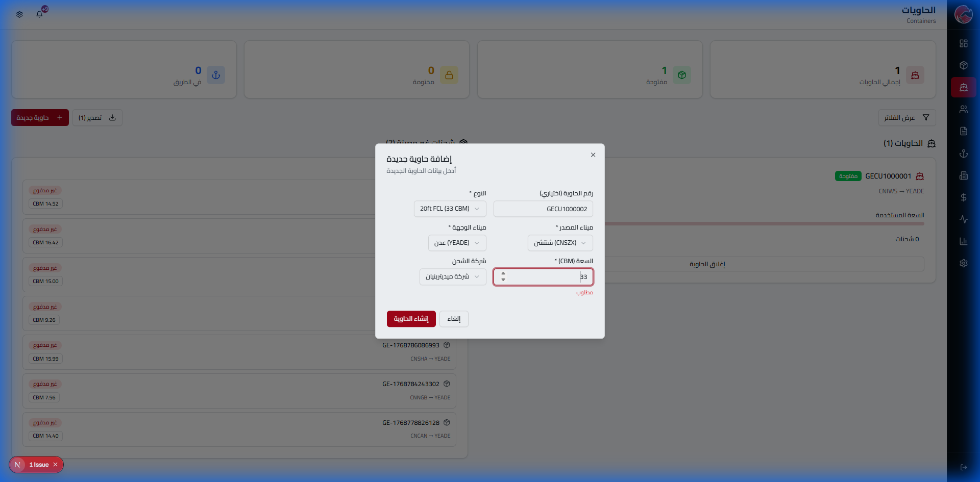
Task: Click the users icon in sidebar
Action: pyautogui.click(x=963, y=109)
